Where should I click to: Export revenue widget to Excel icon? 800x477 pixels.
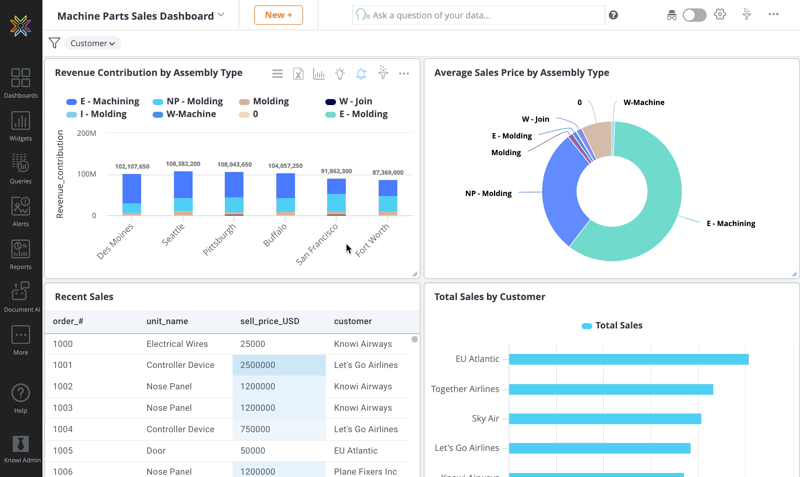pyautogui.click(x=298, y=74)
